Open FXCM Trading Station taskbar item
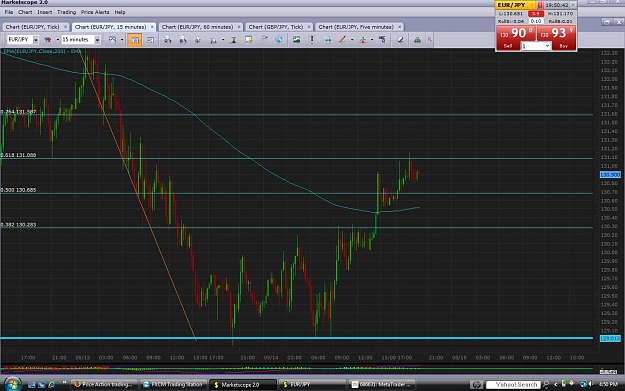625x391 pixels. point(173,385)
